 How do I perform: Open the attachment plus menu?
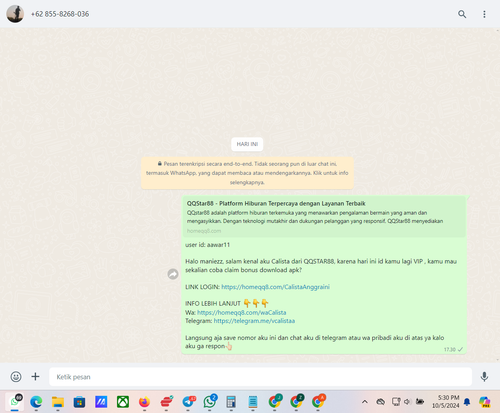tap(35, 377)
